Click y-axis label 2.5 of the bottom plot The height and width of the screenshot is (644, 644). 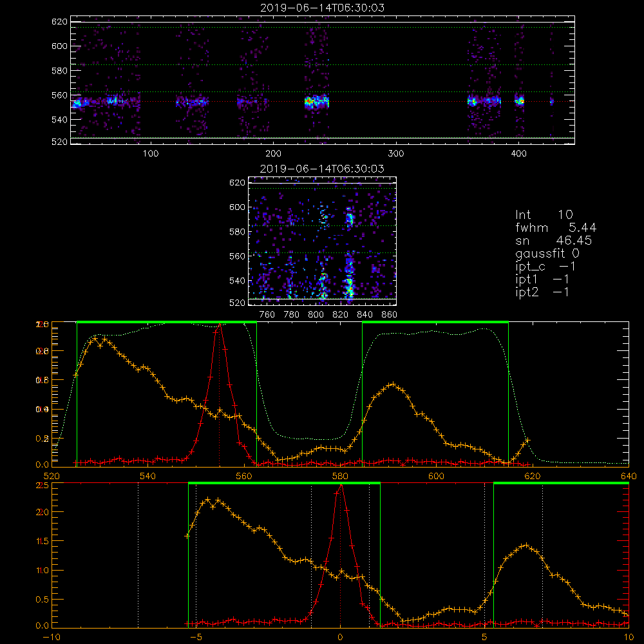pos(43,485)
